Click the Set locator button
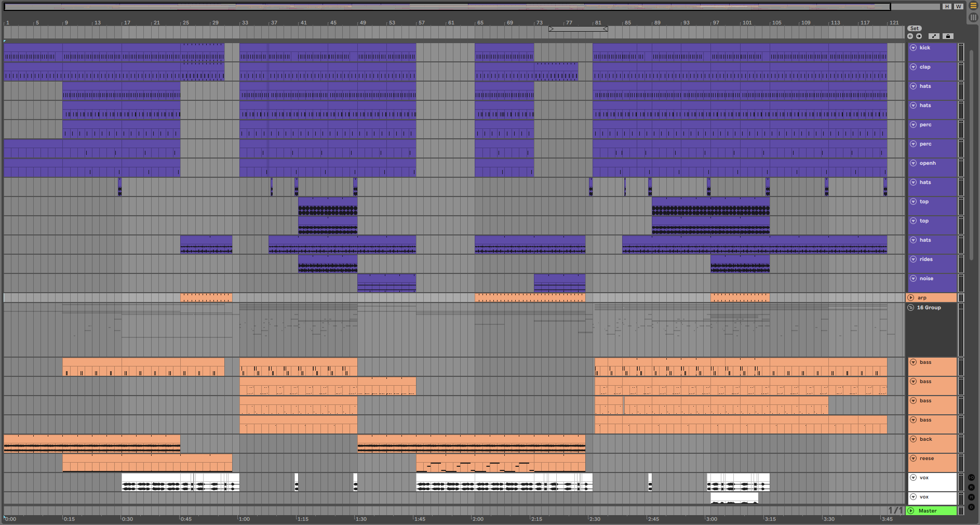This screenshot has width=980, height=525. coord(915,29)
